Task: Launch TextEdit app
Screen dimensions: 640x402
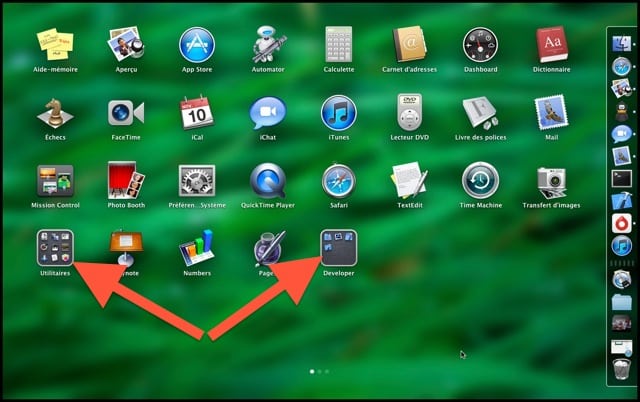Action: click(409, 180)
